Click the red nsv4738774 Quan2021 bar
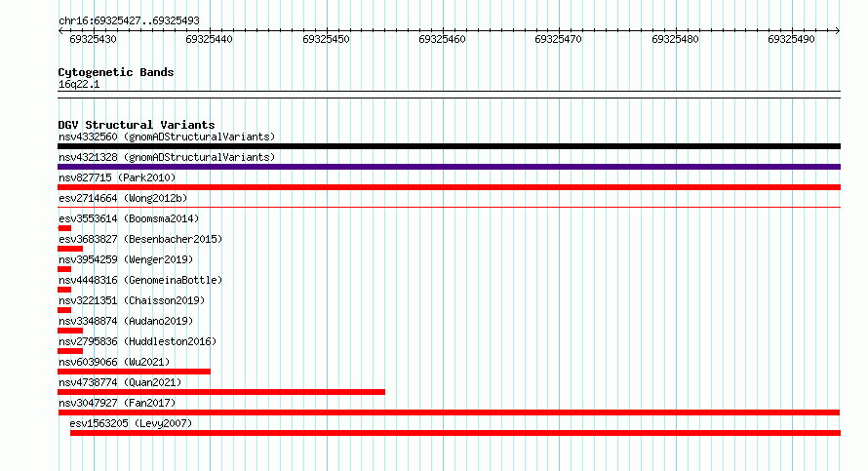This screenshot has width=868, height=471. [x=221, y=392]
